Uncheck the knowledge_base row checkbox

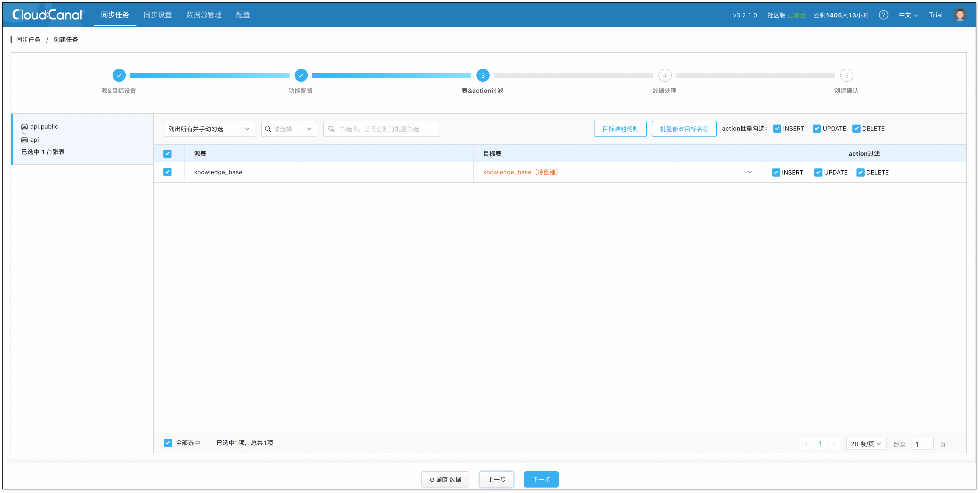pos(167,172)
